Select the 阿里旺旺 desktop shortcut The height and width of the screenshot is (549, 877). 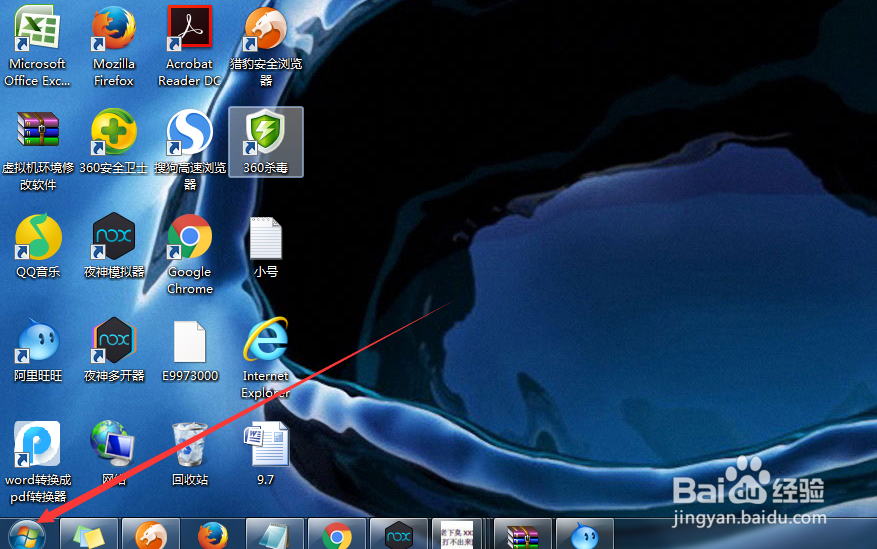(x=37, y=350)
